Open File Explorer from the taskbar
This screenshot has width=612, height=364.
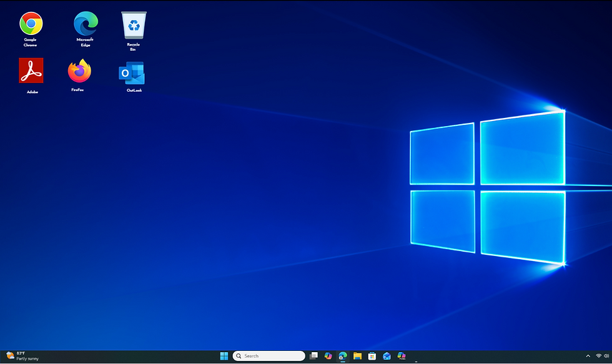point(357,356)
